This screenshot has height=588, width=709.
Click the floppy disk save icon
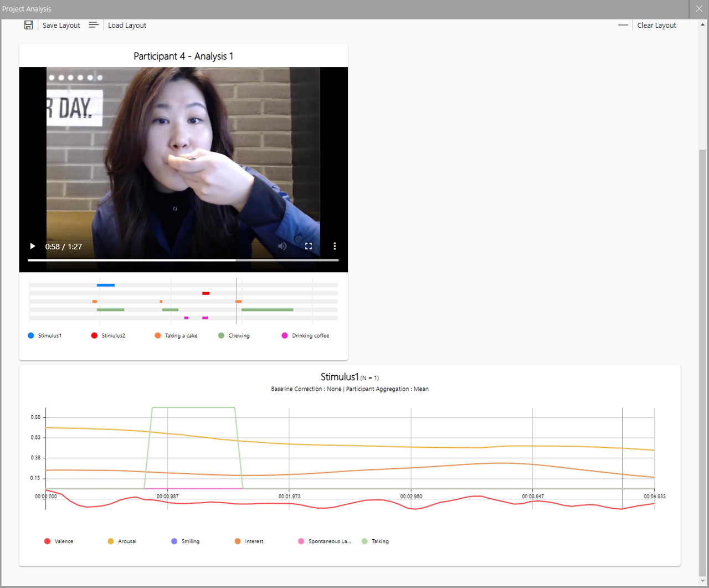pos(28,25)
